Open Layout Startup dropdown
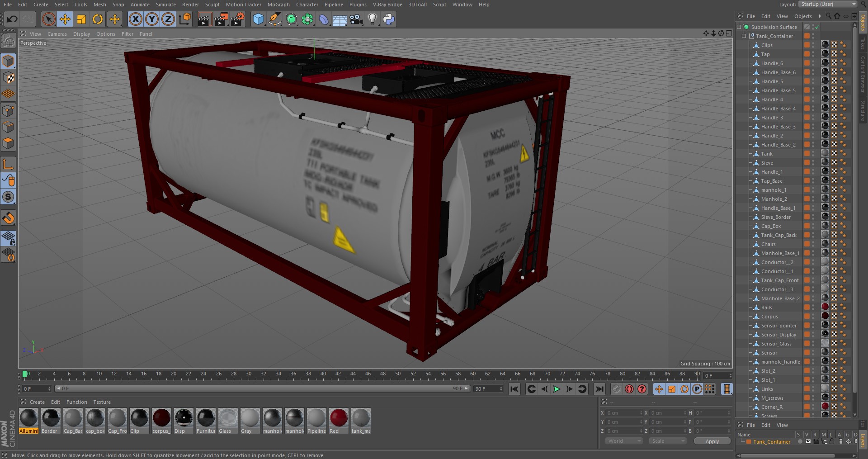The height and width of the screenshot is (459, 868). click(827, 4)
